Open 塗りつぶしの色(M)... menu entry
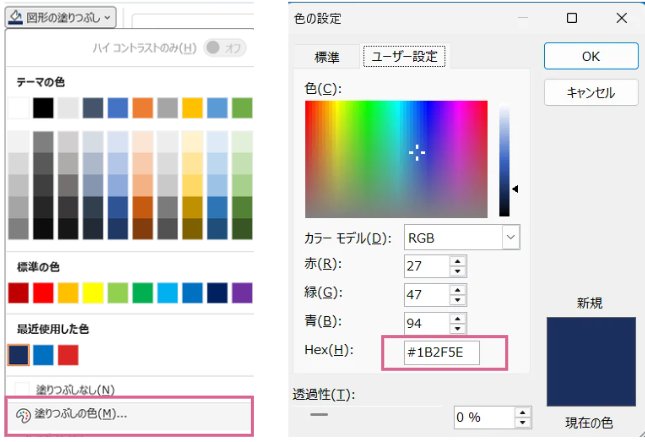 (130, 414)
